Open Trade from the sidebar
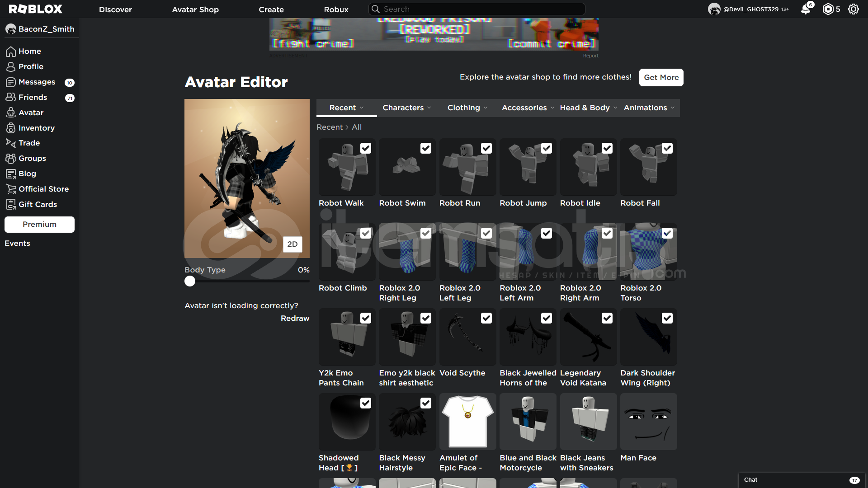This screenshot has height=488, width=868. pos(29,143)
